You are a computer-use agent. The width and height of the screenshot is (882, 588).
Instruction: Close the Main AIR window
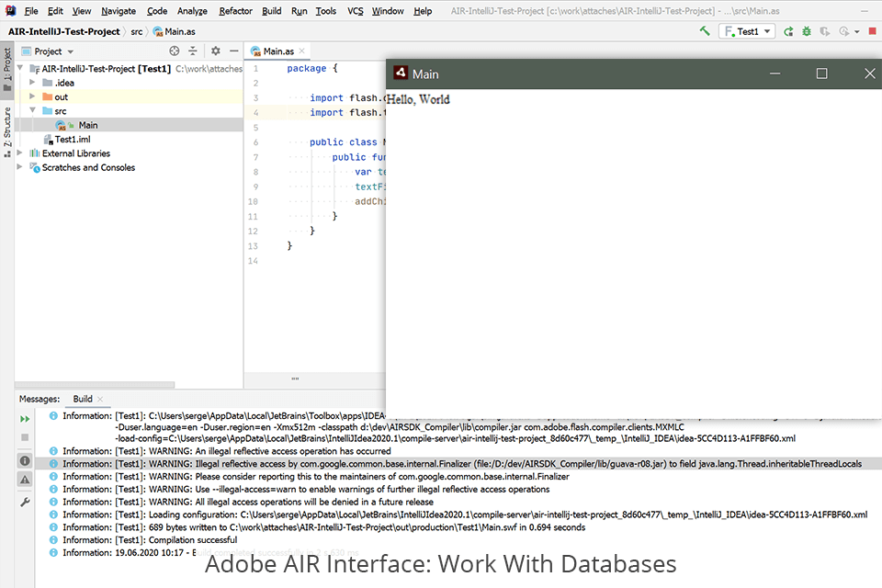[870, 73]
